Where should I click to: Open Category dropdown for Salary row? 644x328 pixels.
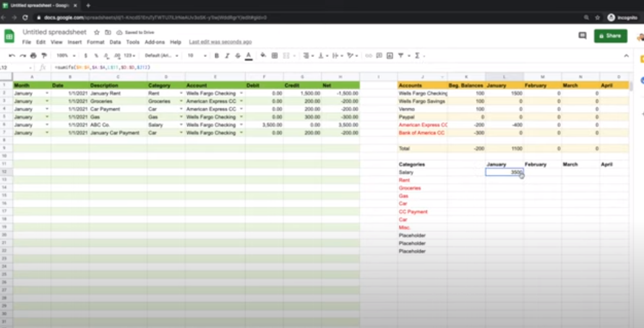(x=181, y=125)
